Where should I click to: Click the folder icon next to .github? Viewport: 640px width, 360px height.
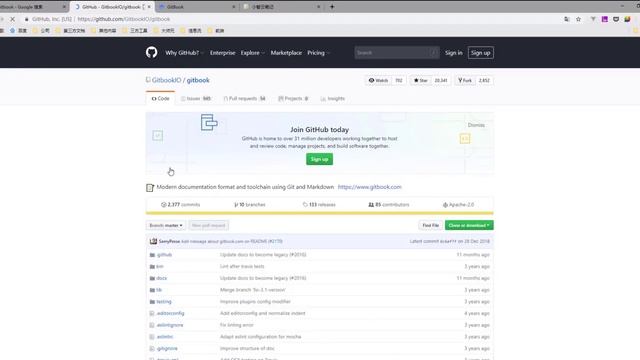pyautogui.click(x=152, y=255)
